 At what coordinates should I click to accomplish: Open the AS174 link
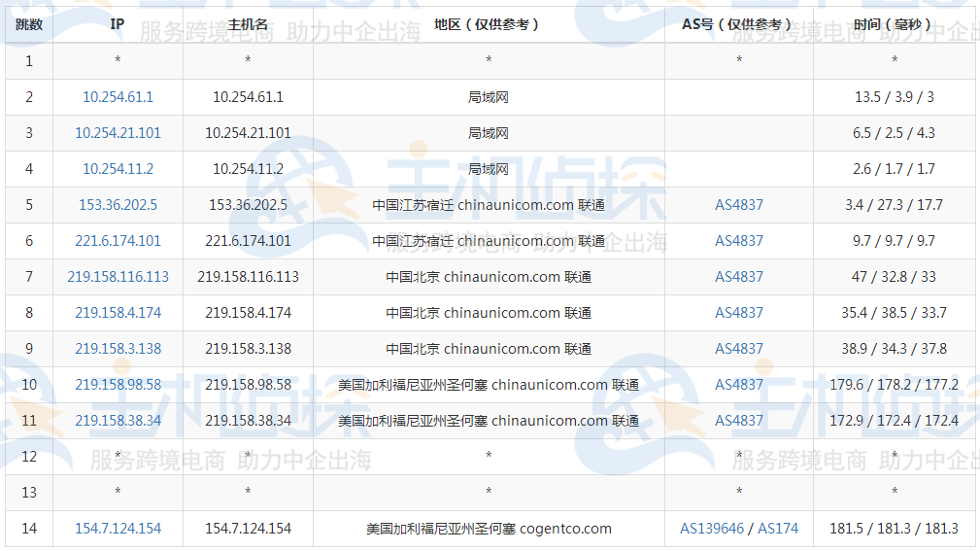(778, 529)
